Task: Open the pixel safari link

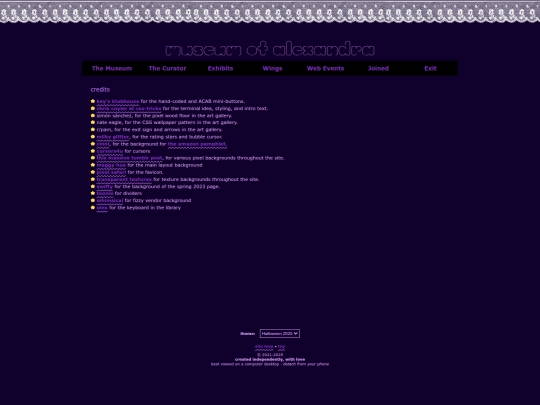Action: [111, 172]
